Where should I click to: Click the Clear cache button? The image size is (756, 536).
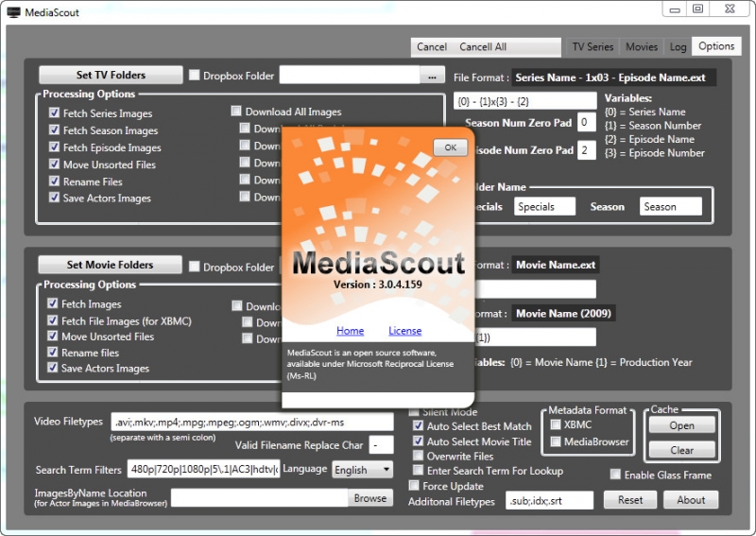(x=681, y=450)
